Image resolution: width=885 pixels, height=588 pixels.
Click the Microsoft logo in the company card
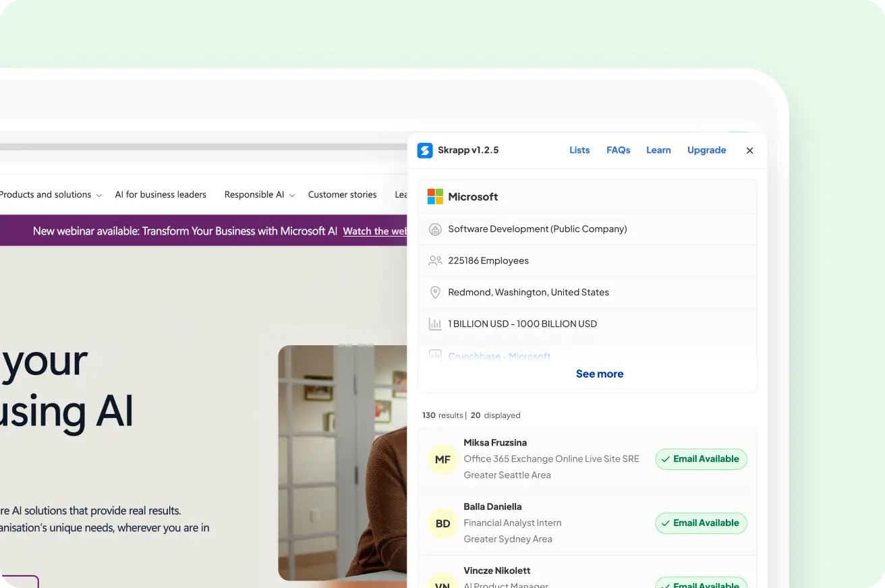tap(434, 196)
